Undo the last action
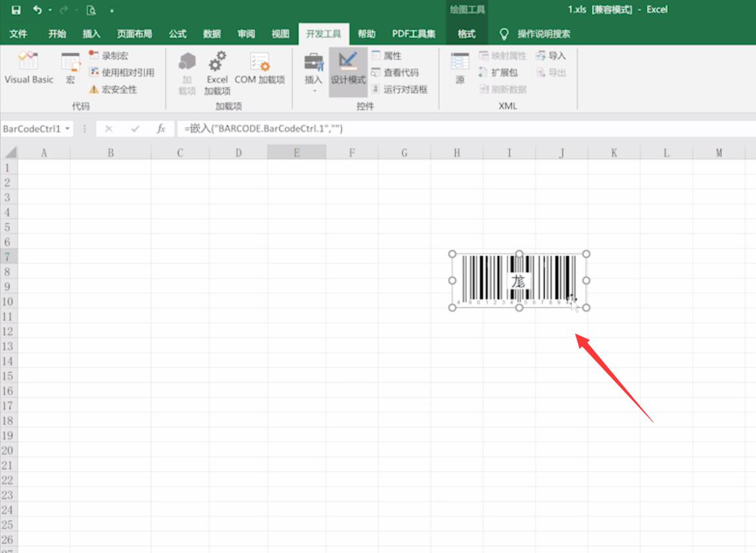The height and width of the screenshot is (553, 756). (37, 10)
